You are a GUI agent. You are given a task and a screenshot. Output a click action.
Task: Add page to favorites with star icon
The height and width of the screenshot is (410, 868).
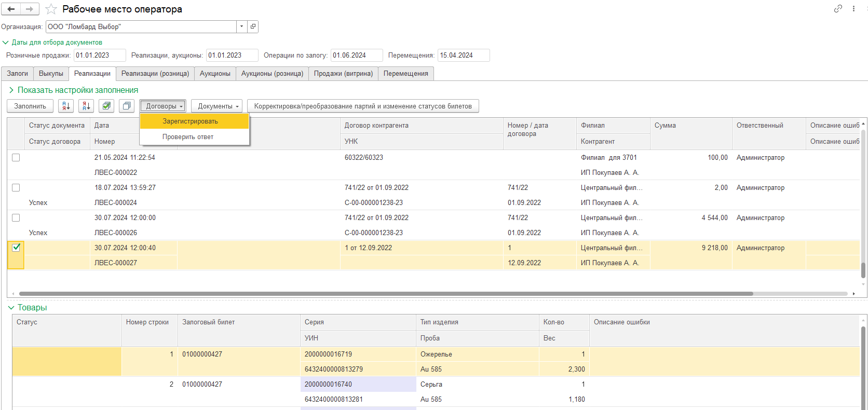(x=51, y=9)
